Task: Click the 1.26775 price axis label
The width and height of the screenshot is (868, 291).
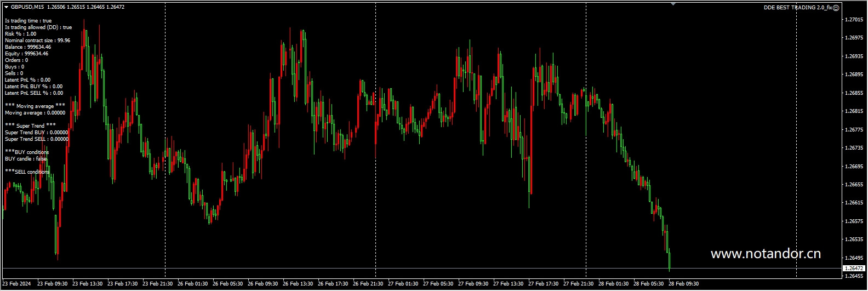Action: (x=854, y=130)
